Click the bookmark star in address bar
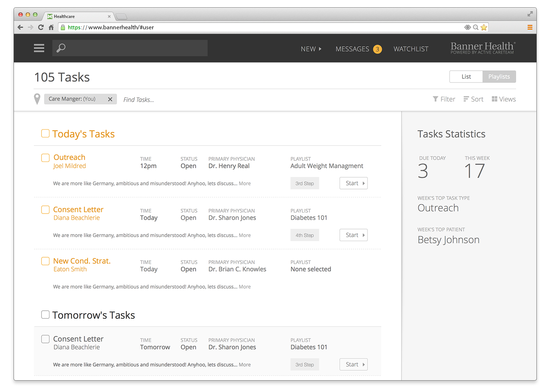 (x=484, y=27)
